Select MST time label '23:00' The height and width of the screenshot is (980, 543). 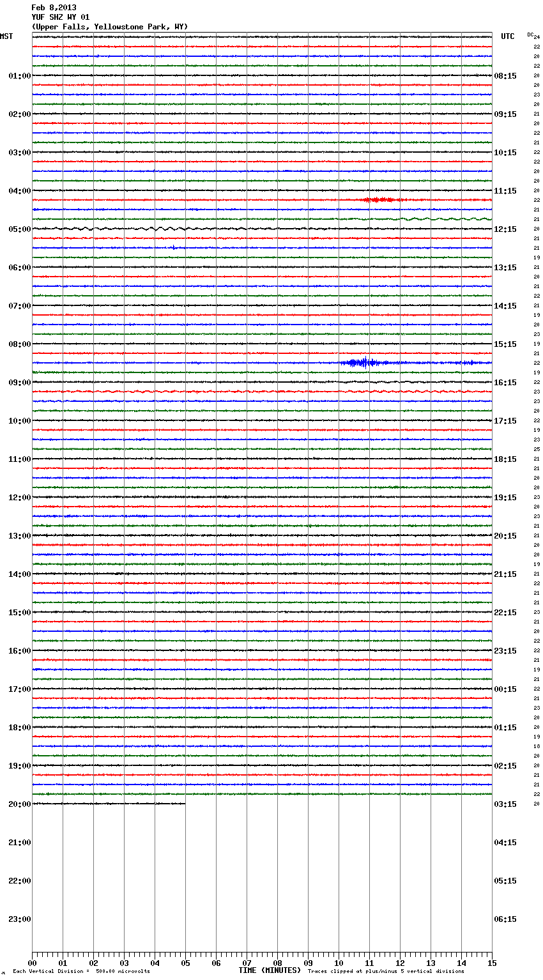20,919
